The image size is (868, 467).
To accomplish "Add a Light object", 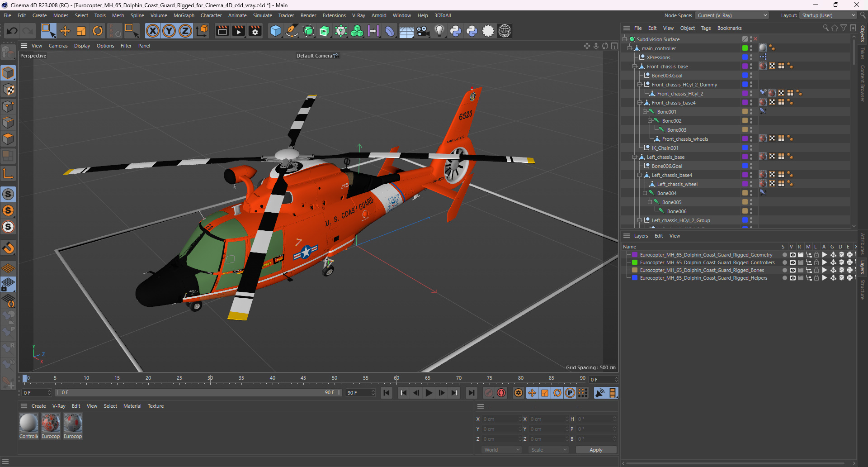I will [x=439, y=31].
